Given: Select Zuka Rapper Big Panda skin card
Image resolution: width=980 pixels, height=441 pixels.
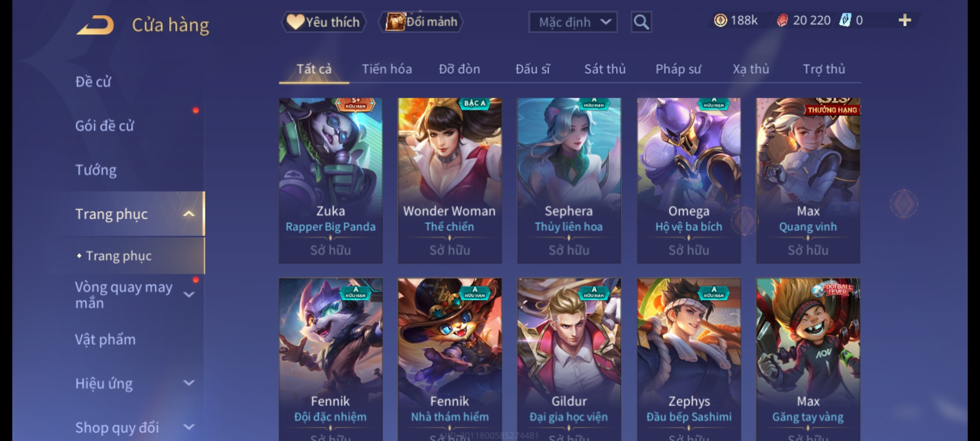Looking at the screenshot, I should (x=331, y=180).
